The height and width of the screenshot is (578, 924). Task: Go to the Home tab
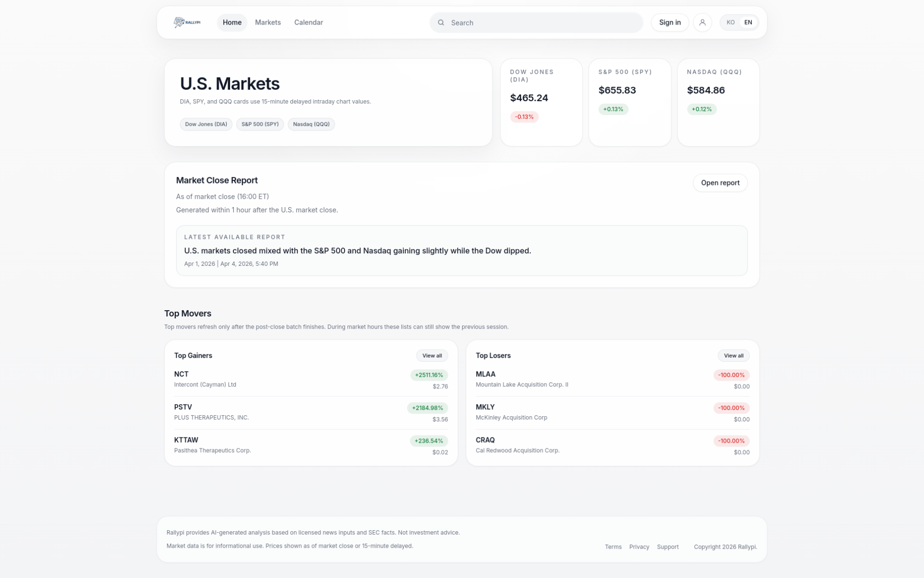[232, 22]
